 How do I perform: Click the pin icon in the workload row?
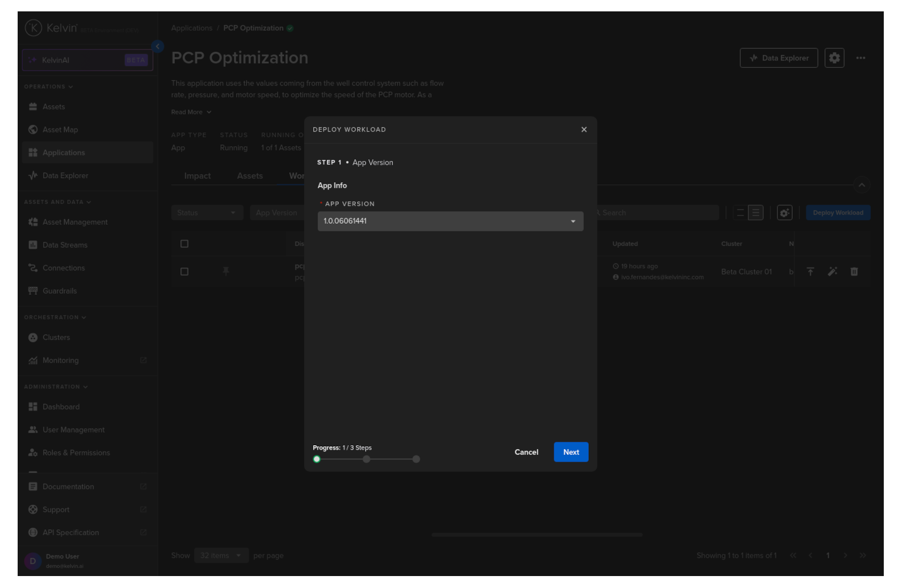tap(226, 272)
